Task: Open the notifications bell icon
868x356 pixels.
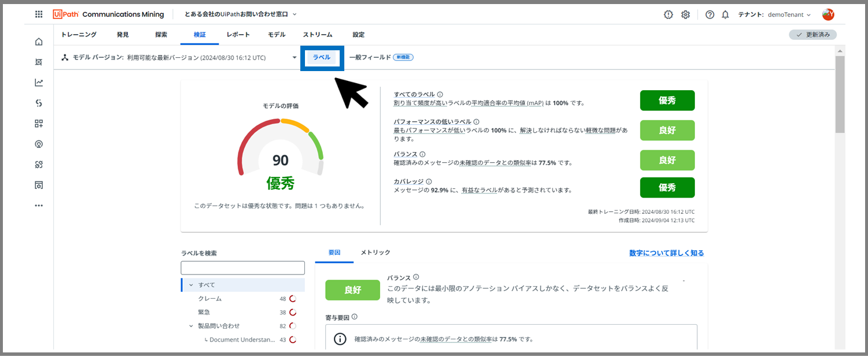Action: click(x=725, y=14)
